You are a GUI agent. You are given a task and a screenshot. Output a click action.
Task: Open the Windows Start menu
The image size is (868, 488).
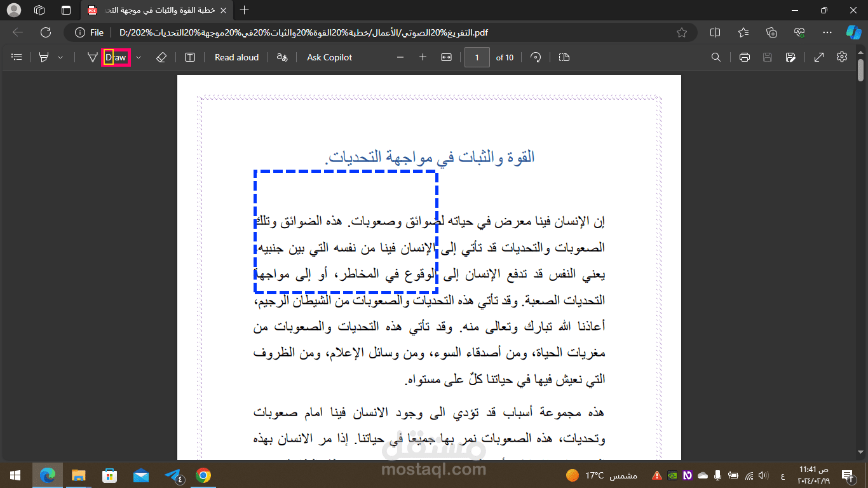pos(15,475)
